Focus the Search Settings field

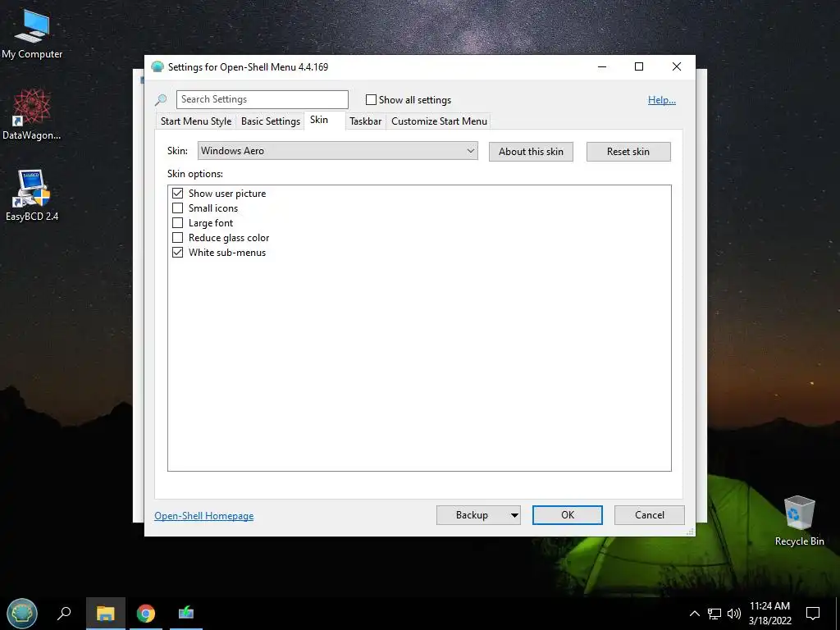click(x=262, y=99)
